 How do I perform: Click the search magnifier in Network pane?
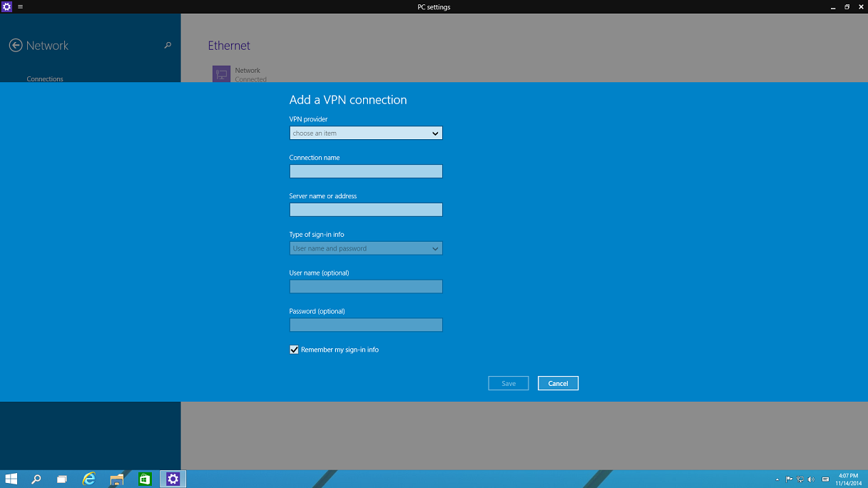coord(168,46)
